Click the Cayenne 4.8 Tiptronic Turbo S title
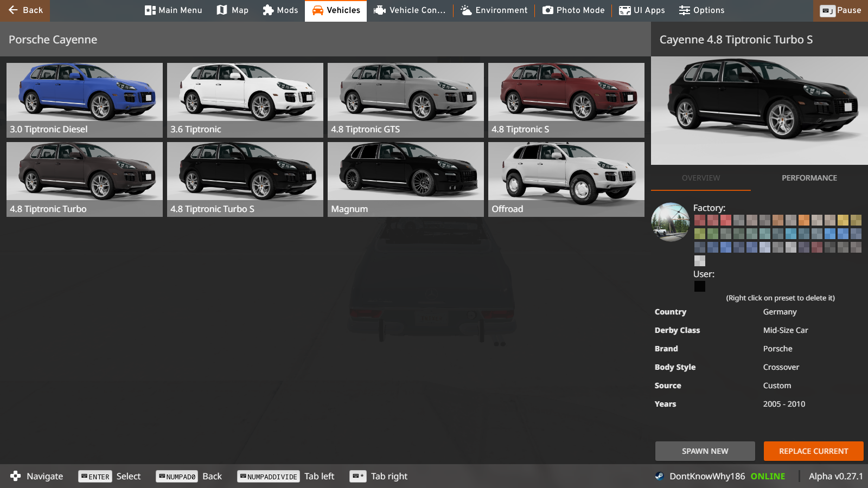 736,40
